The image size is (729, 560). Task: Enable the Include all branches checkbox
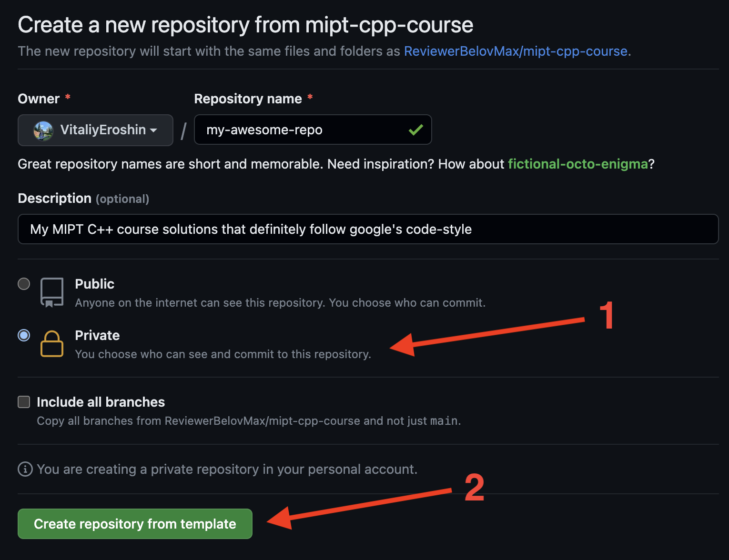(x=24, y=402)
